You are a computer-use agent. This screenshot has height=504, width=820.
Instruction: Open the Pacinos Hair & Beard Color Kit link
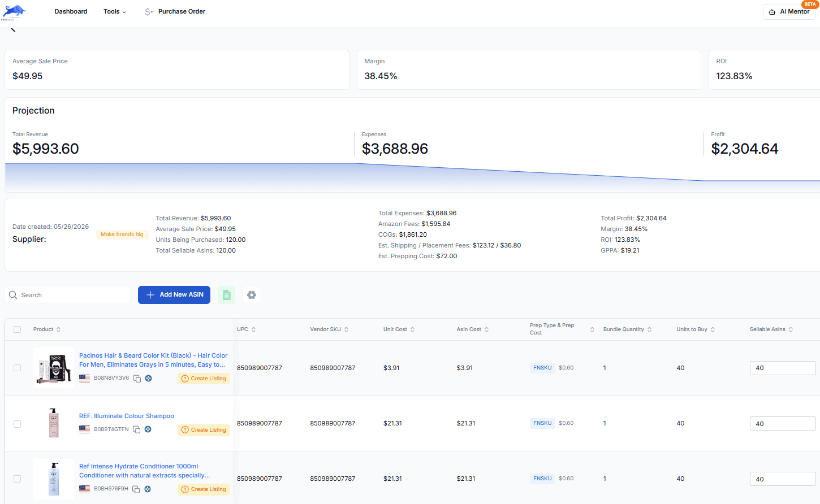[153, 360]
